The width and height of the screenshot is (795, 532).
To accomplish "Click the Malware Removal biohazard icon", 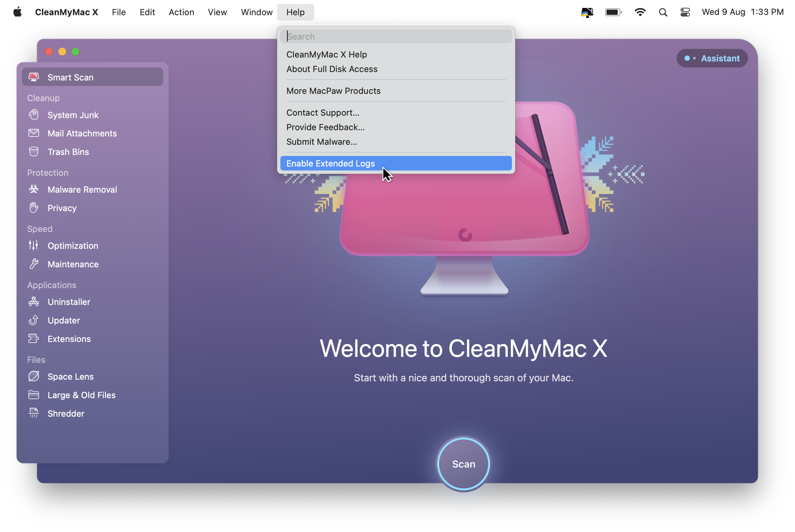I will (34, 189).
